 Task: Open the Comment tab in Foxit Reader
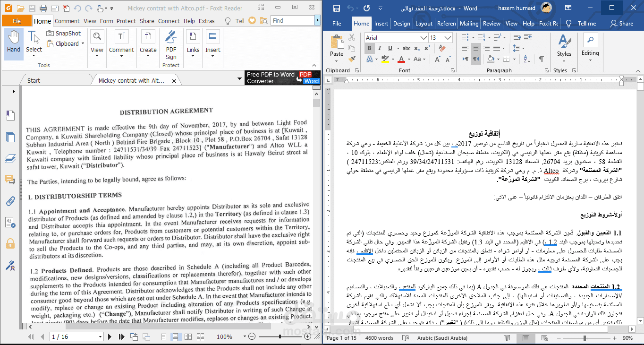[67, 21]
